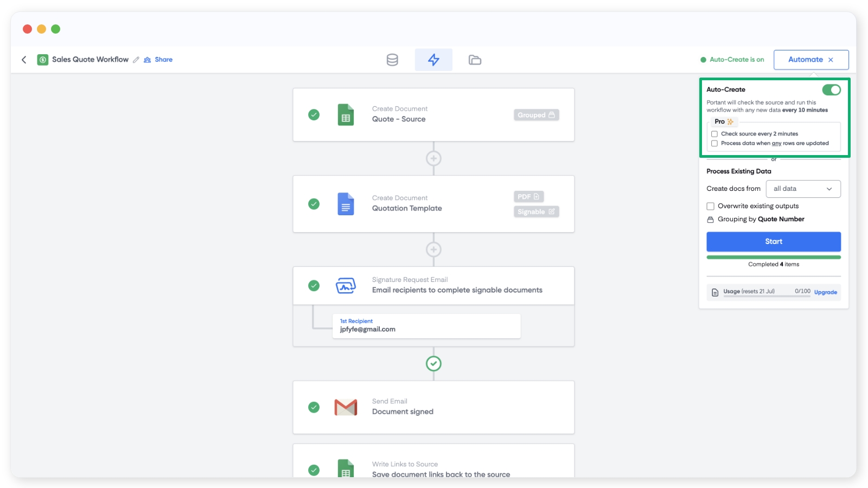
Task: Click the Google Docs icon for Quotation Template
Action: pyautogui.click(x=346, y=204)
